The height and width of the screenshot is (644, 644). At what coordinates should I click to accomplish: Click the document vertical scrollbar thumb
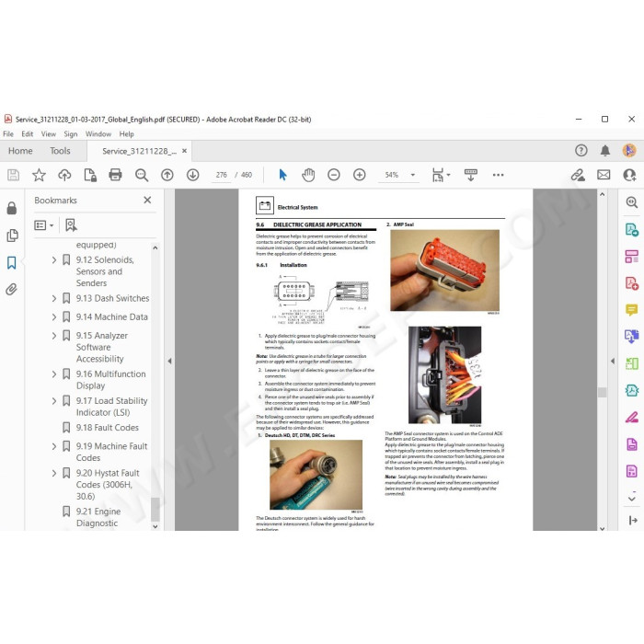pyautogui.click(x=602, y=392)
